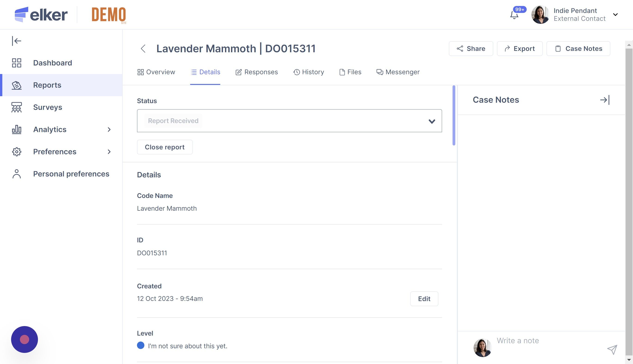The width and height of the screenshot is (633, 364).
Task: Expand the Analytics submenu chevron
Action: point(109,130)
